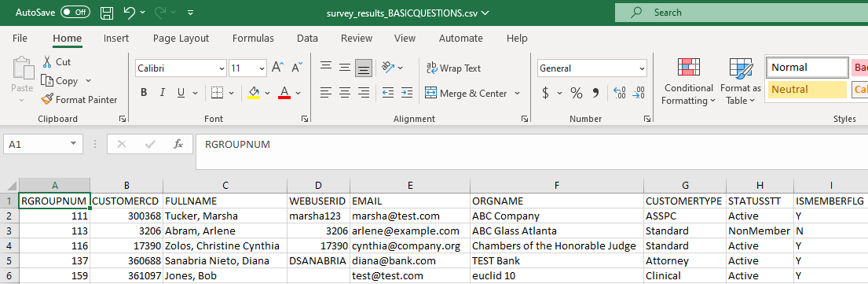This screenshot has height=284, width=868.
Task: Click Merge & Center button
Action: point(466,93)
